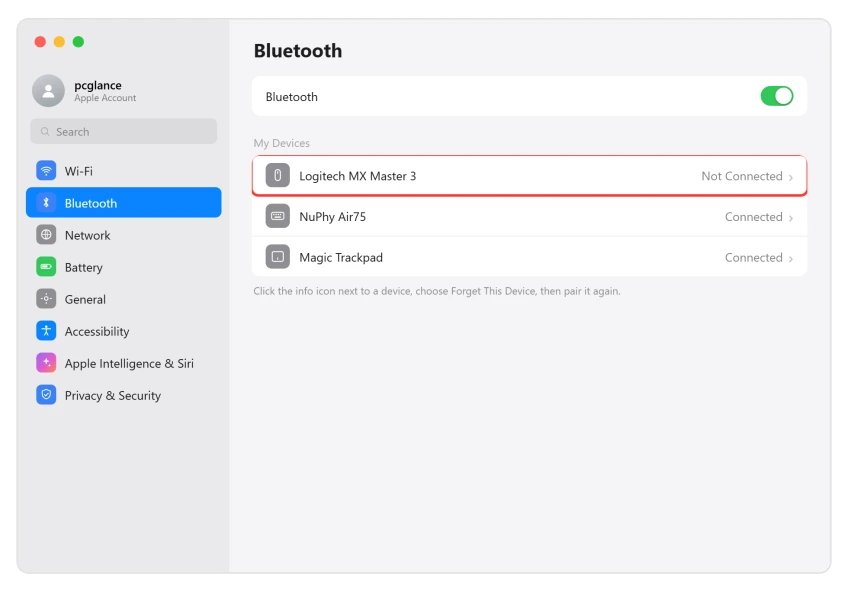The width and height of the screenshot is (849, 591).
Task: Minimize the window with yellow button
Action: point(59,42)
